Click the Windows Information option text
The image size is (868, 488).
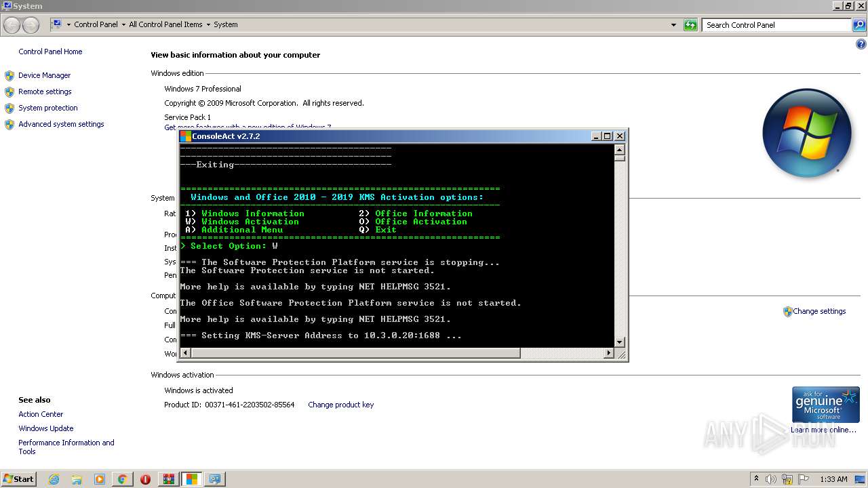(x=253, y=213)
